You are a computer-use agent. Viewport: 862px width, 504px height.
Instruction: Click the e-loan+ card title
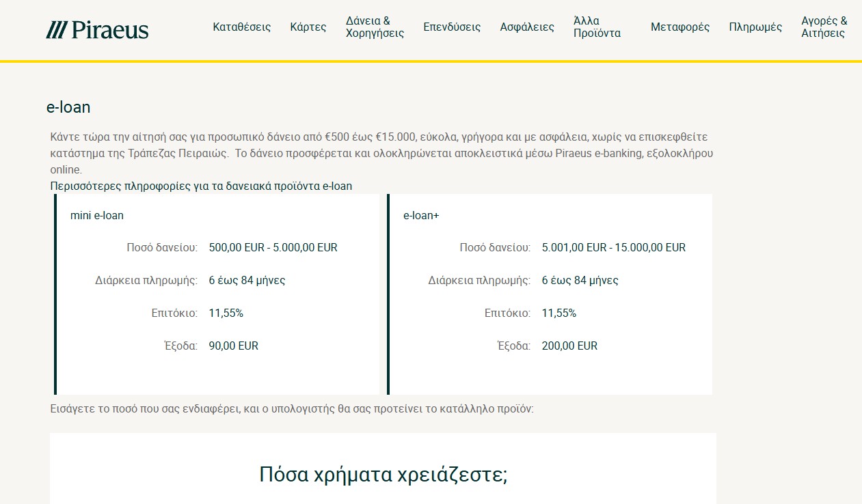click(421, 215)
